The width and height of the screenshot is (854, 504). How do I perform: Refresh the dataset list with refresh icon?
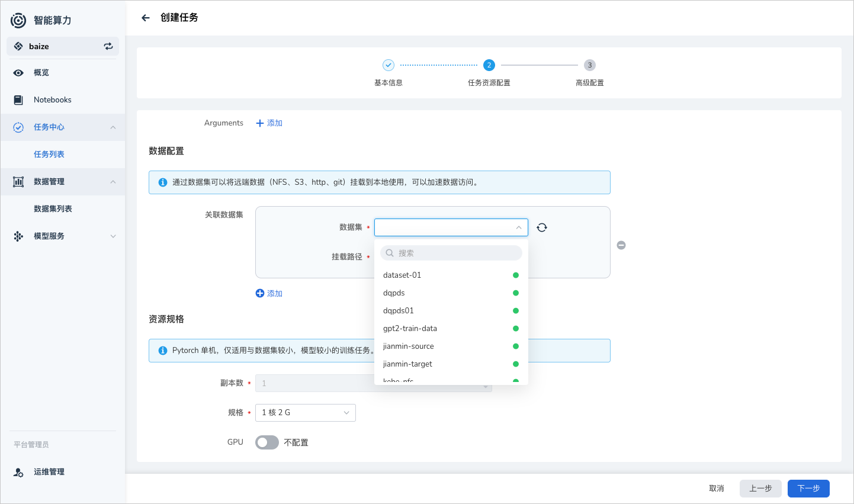click(542, 227)
